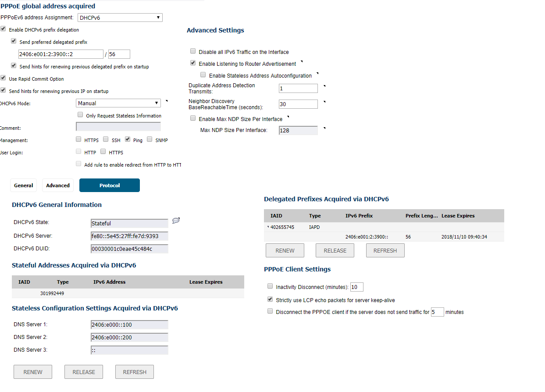The image size is (545, 392).
Task: Click DNS Server 1 field 2406:e000::100
Action: coord(129,324)
